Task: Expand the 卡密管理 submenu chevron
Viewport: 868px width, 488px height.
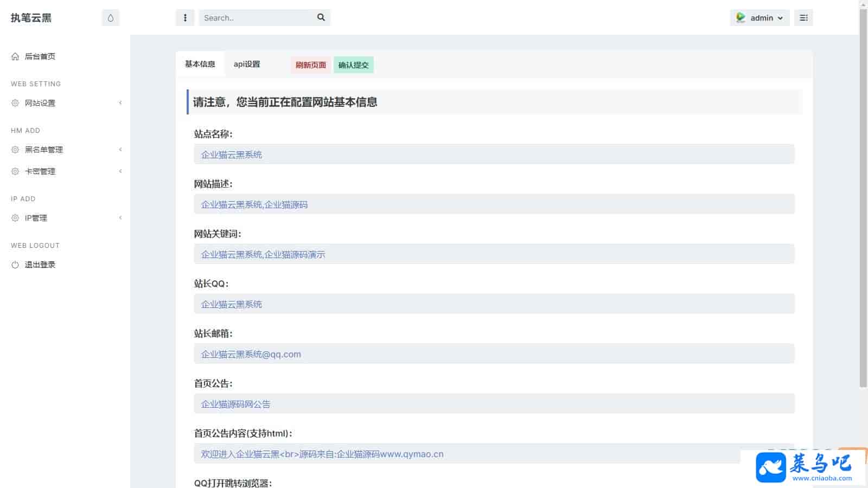Action: [120, 171]
